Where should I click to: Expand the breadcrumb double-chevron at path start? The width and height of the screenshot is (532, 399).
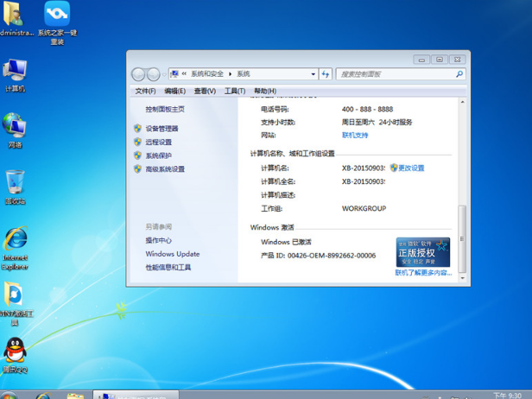[x=184, y=74]
